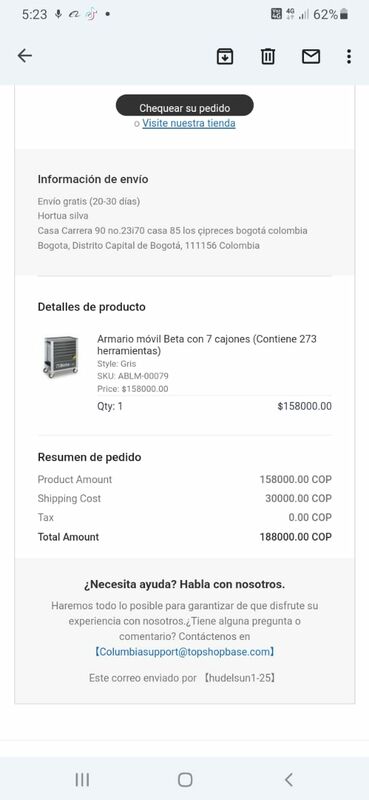Tap the TikTok notification icon in status bar
369x800 pixels.
tap(91, 15)
